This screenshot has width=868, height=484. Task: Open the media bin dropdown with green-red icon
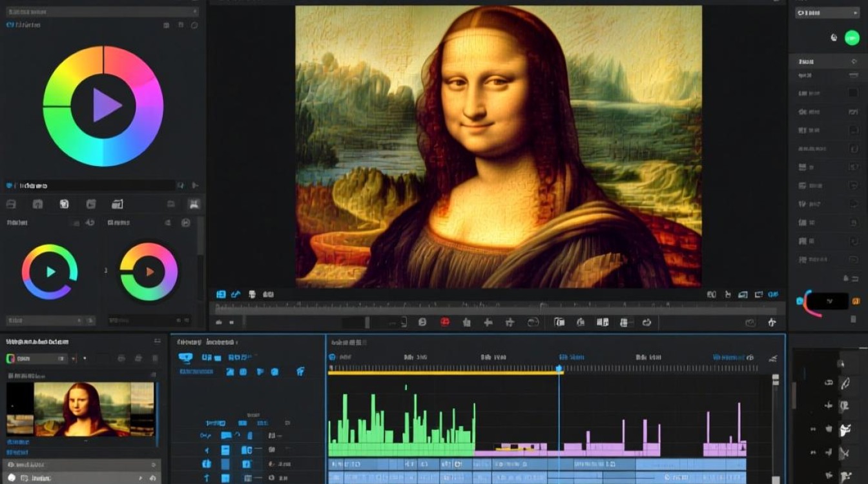click(x=37, y=358)
